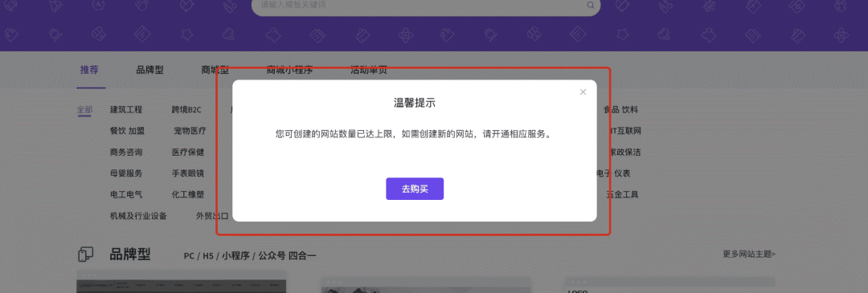
Task: Select the 机械及行业设备 category
Action: coord(138,216)
